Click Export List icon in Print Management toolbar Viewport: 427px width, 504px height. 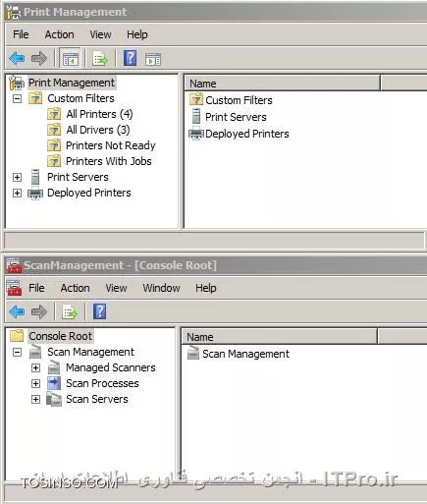click(x=100, y=59)
